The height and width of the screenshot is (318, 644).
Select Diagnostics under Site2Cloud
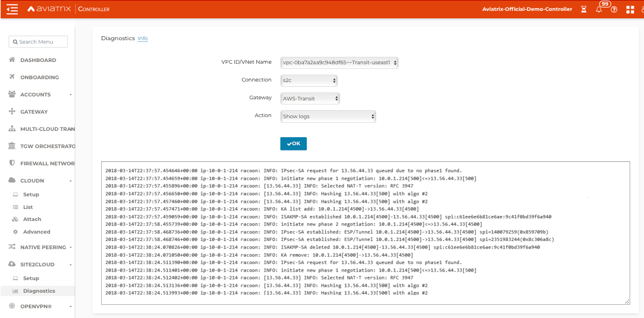click(39, 291)
